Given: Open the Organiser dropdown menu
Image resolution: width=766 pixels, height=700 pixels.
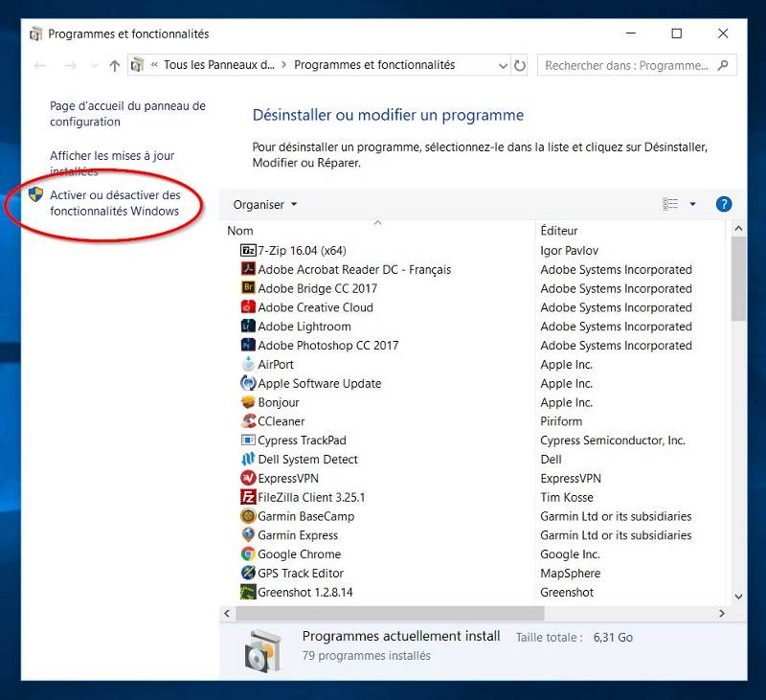Looking at the screenshot, I should [x=265, y=205].
